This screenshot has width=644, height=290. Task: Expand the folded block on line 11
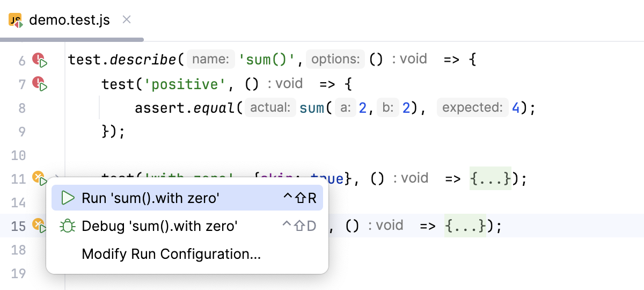click(x=491, y=178)
